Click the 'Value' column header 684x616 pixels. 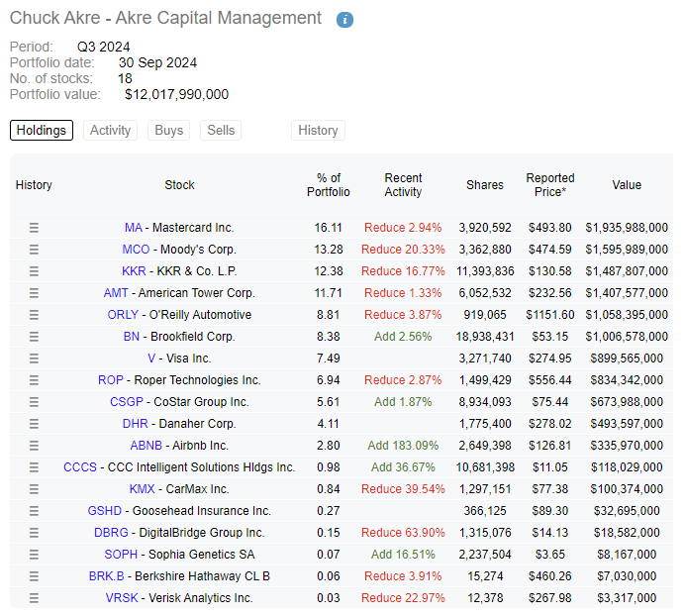tap(627, 185)
